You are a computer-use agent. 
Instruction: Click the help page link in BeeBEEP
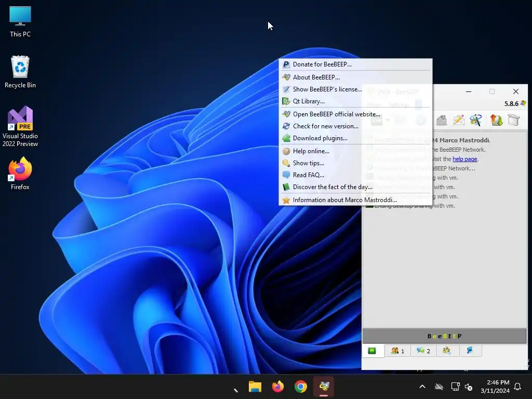[x=465, y=159]
